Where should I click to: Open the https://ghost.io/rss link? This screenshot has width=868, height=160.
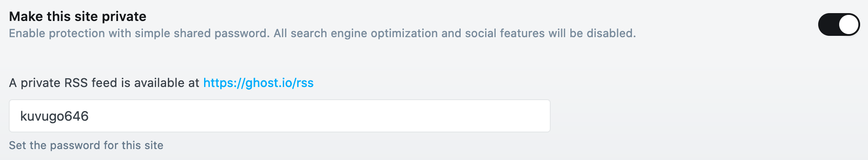pyautogui.click(x=258, y=83)
